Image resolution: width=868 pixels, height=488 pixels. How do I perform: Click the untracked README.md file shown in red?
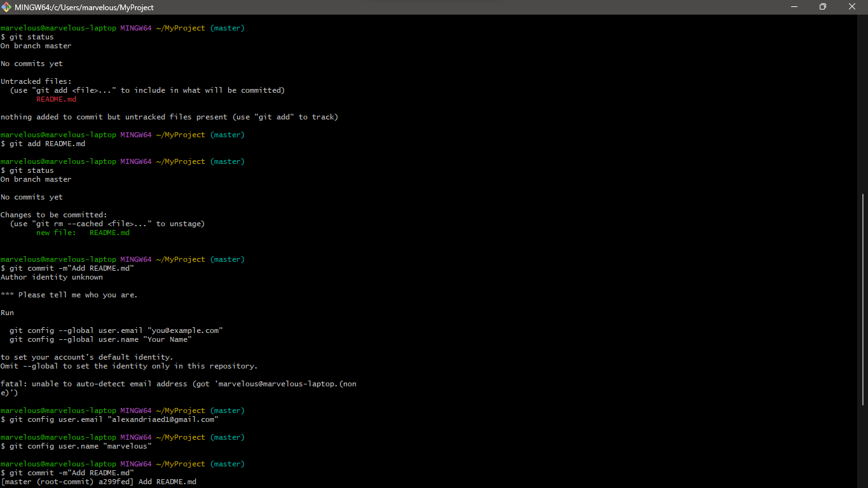(x=56, y=99)
